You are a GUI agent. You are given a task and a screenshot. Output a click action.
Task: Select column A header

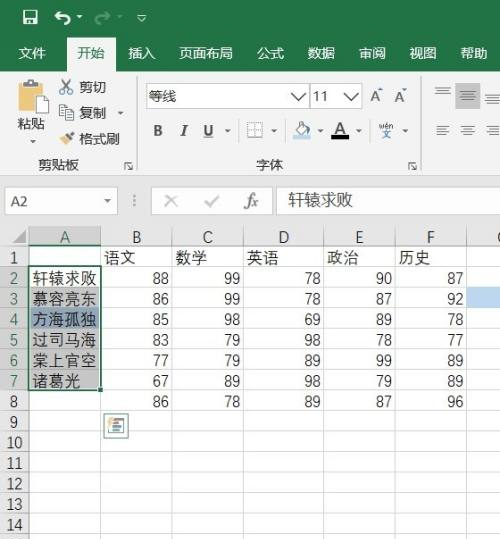coord(65,237)
